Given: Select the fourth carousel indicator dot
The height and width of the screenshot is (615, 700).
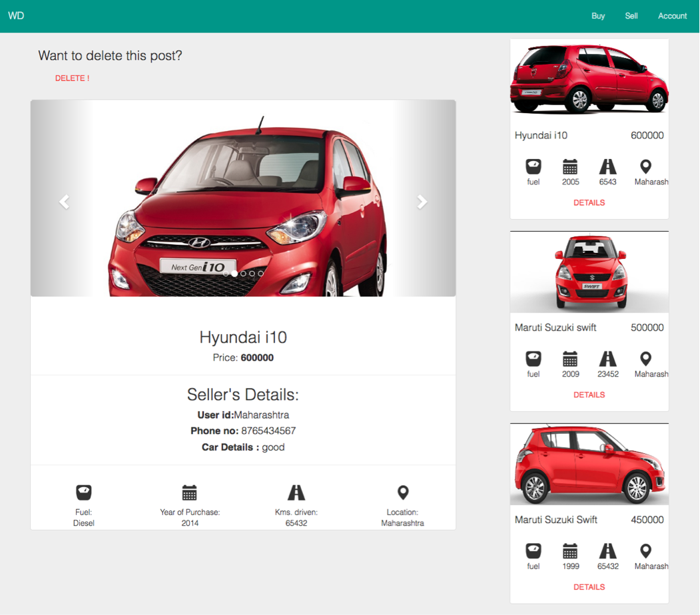Looking at the screenshot, I should tap(252, 274).
